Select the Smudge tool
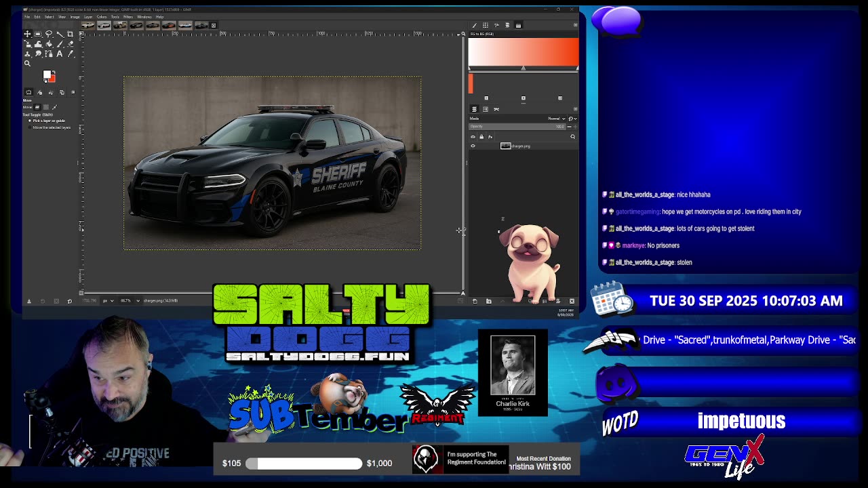Image resolution: width=868 pixels, height=488 pixels. pos(38,54)
